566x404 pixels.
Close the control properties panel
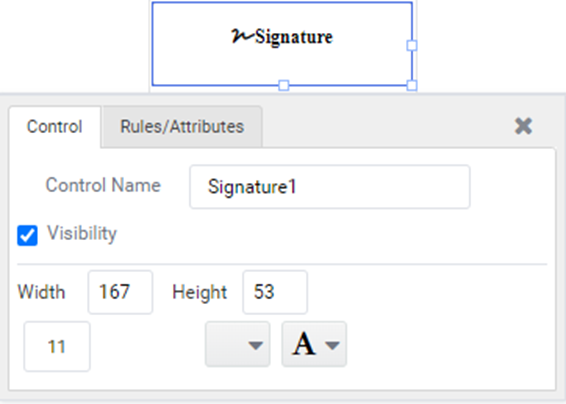click(523, 126)
